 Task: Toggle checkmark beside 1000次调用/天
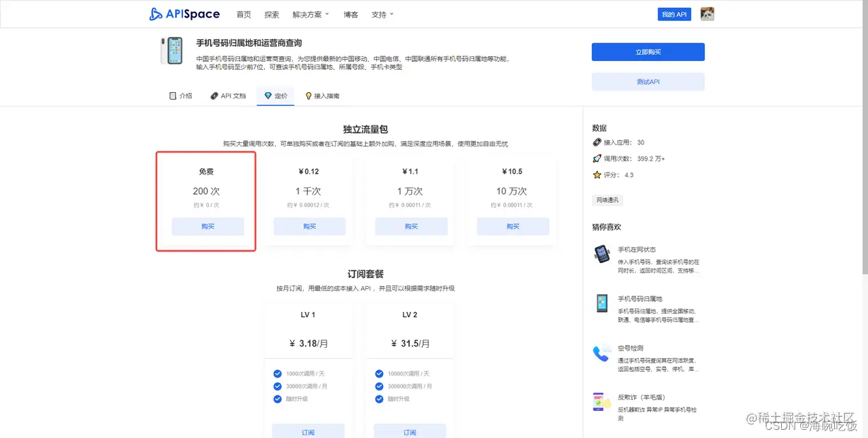[x=277, y=373]
